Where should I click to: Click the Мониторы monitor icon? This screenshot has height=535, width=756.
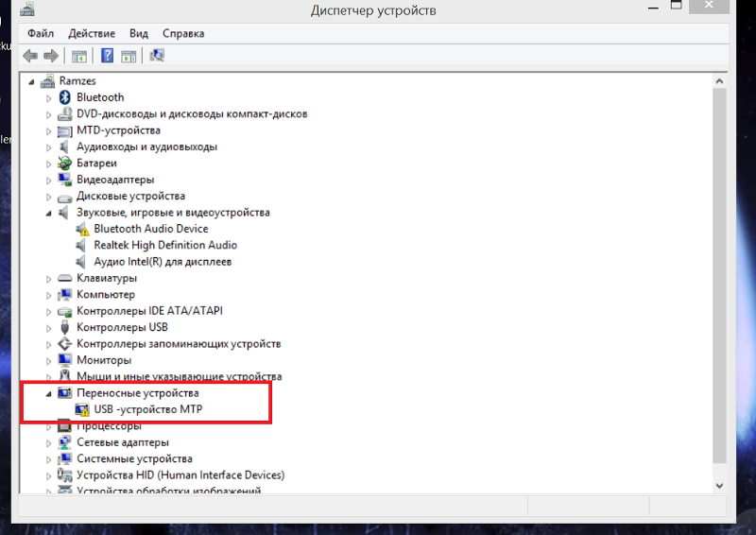(64, 360)
